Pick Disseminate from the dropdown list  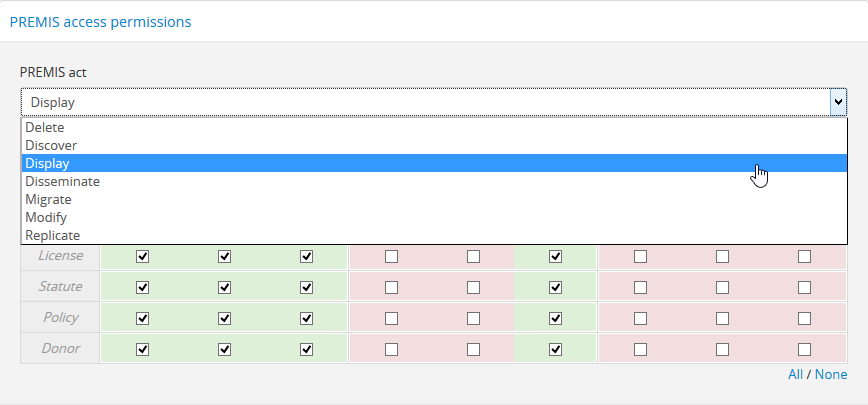click(x=62, y=182)
